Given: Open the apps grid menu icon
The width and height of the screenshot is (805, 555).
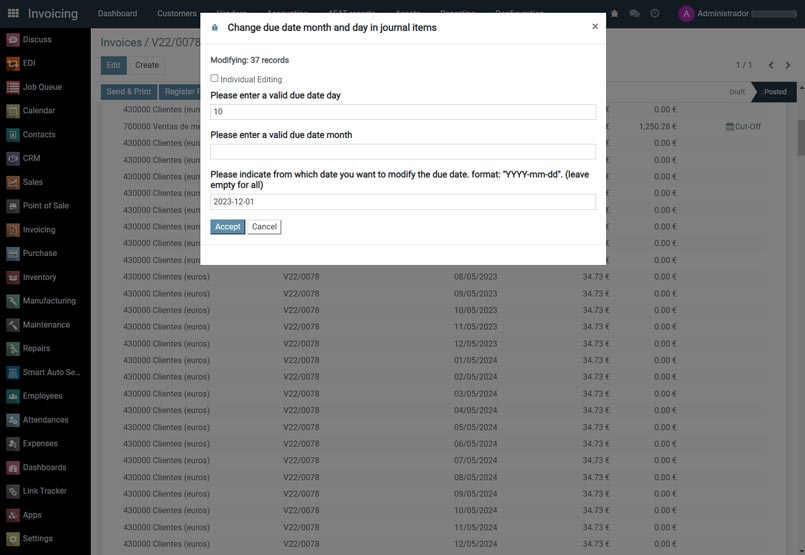Looking at the screenshot, I should click(x=13, y=13).
